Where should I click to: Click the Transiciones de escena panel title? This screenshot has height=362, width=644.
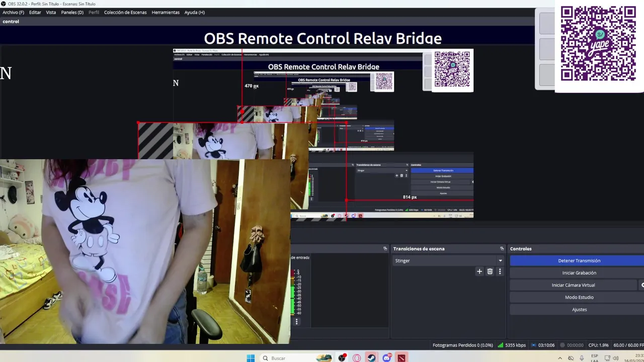pos(419,248)
